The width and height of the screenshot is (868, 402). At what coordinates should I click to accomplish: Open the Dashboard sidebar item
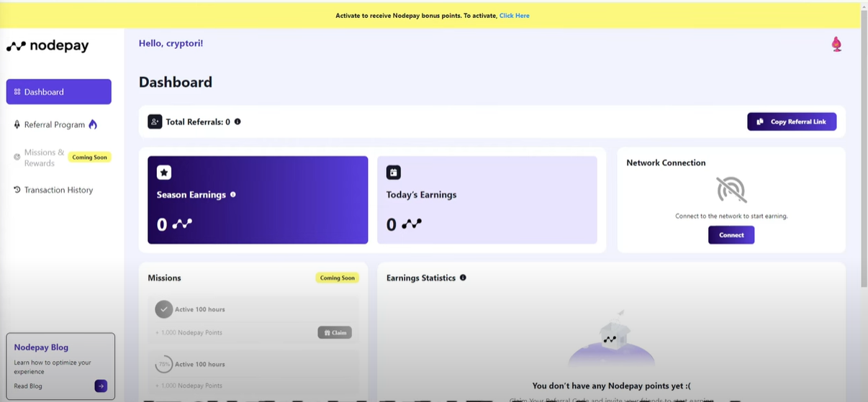coord(59,92)
